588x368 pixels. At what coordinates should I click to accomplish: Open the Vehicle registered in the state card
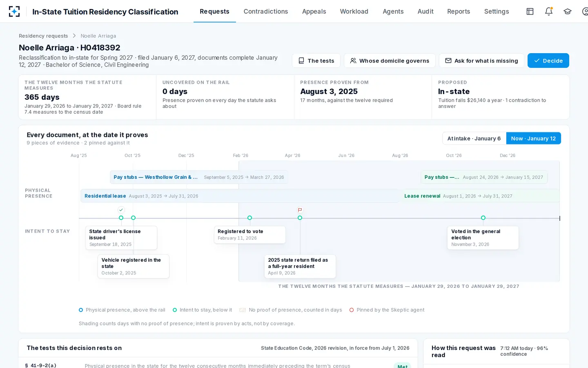point(133,266)
